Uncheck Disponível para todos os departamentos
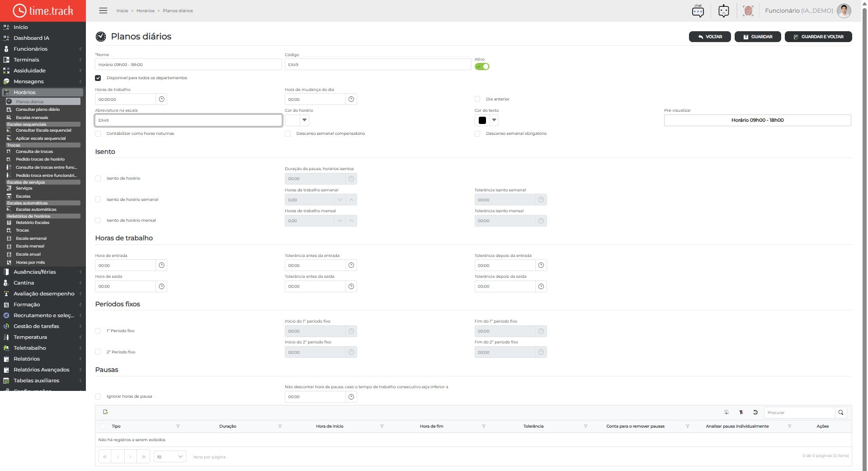 98,78
